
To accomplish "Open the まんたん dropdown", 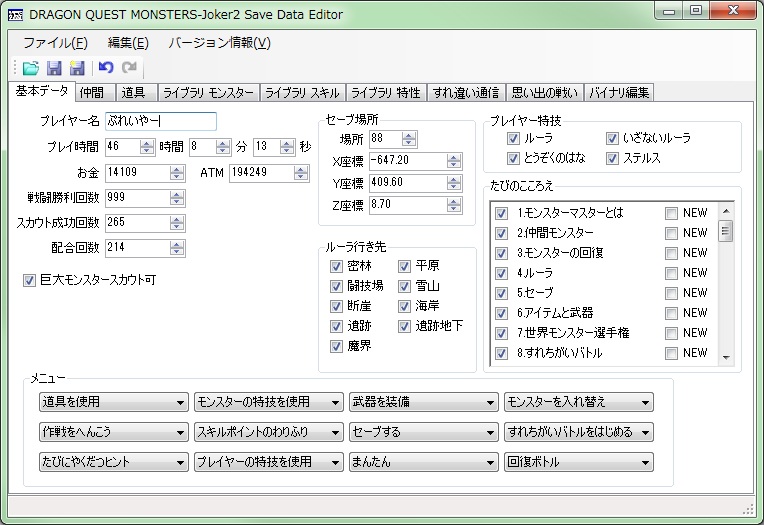I will click(x=423, y=462).
